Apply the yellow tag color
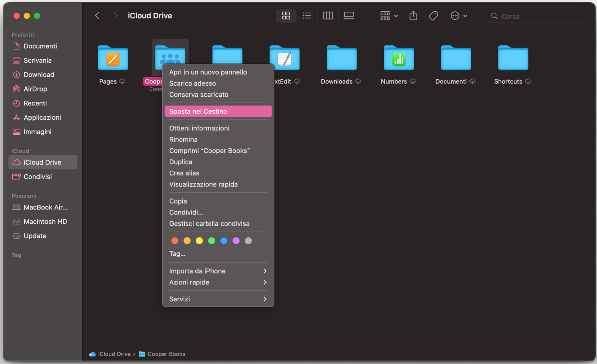The width and height of the screenshot is (597, 364). pyautogui.click(x=199, y=241)
